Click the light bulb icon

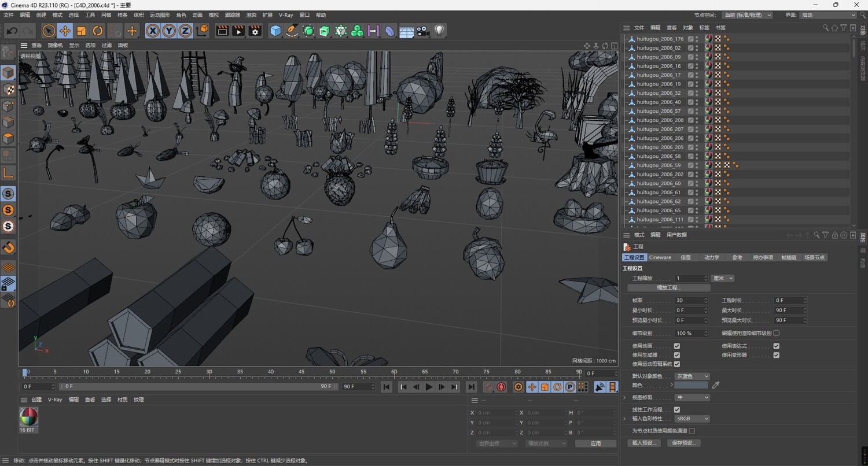(439, 31)
